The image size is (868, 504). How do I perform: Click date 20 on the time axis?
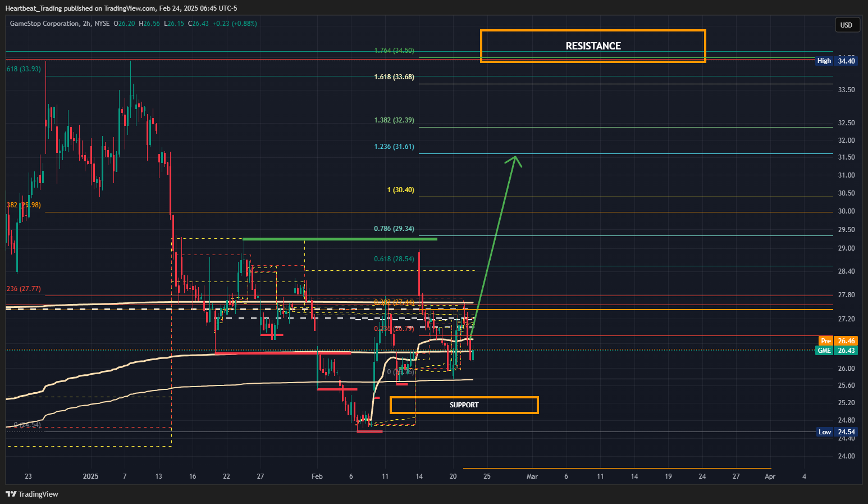(453, 476)
